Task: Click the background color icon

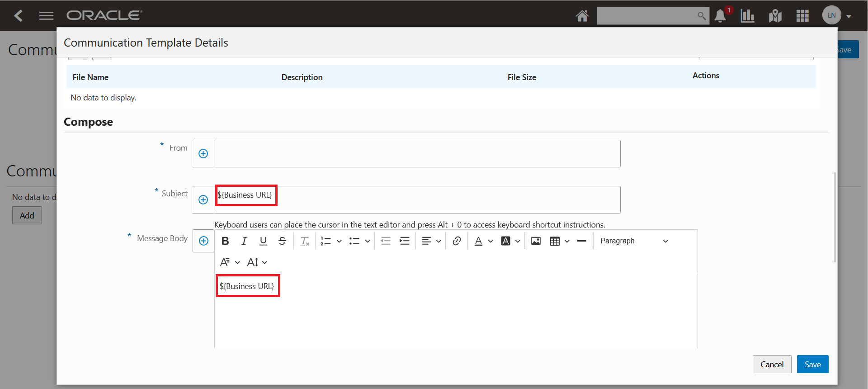Action: [x=505, y=241]
